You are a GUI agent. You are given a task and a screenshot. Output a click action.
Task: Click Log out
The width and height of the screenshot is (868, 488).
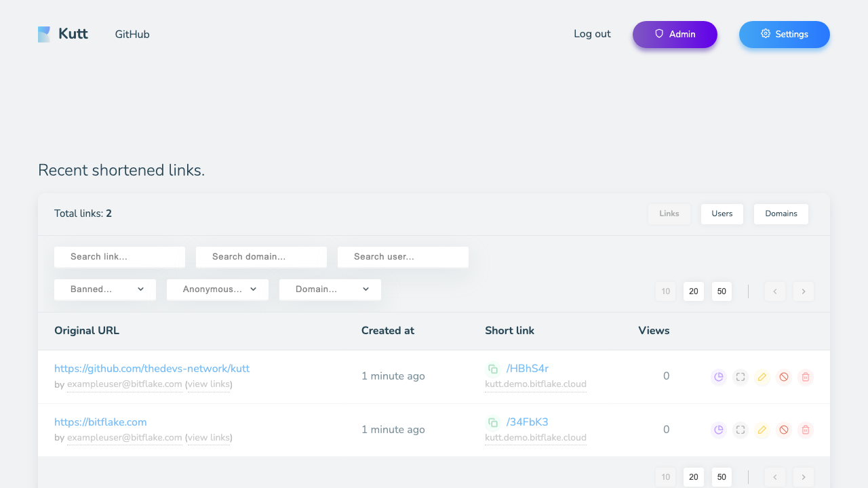592,34
